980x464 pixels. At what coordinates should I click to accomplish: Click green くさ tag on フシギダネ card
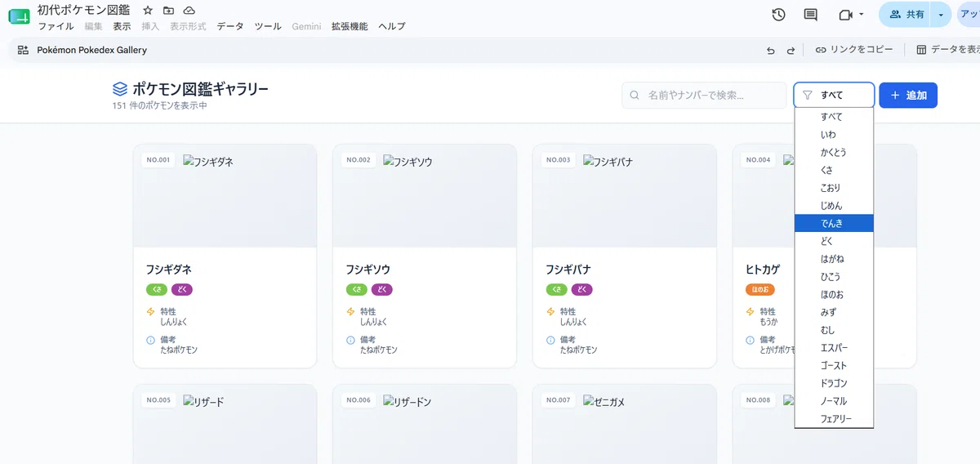click(x=156, y=289)
